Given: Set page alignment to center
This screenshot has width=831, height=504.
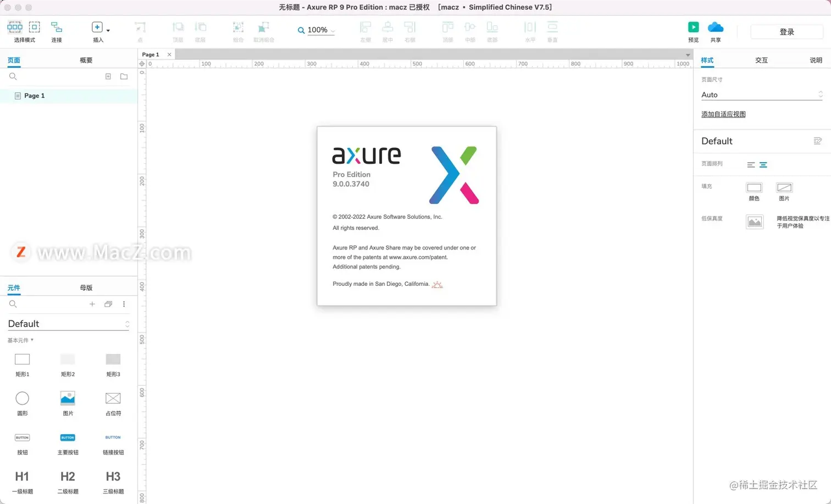Looking at the screenshot, I should [x=763, y=165].
